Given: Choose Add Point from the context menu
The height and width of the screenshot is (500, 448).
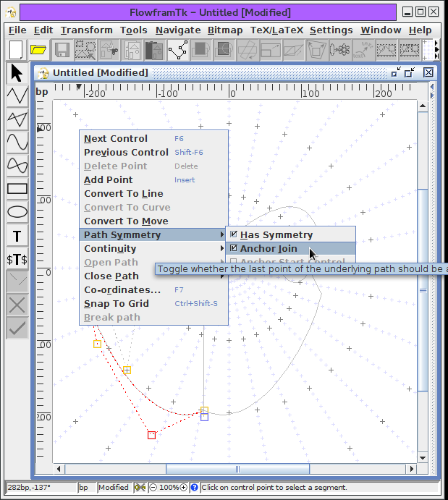Looking at the screenshot, I should coord(154,180).
